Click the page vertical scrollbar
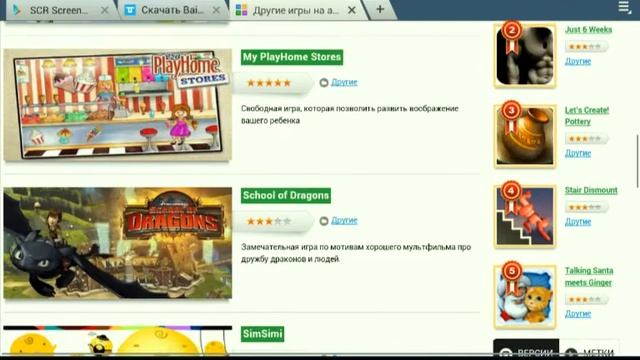This screenshot has height=360, width=640. pyautogui.click(x=637, y=161)
